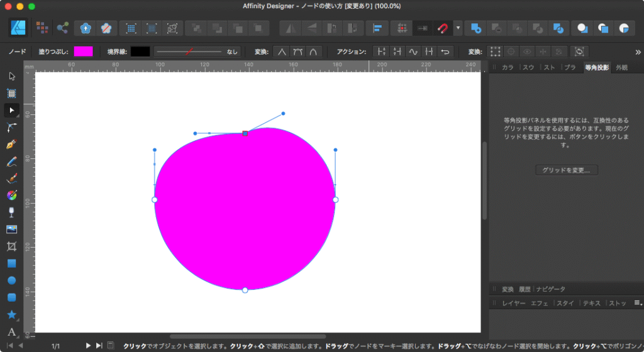
Task: Select the Pen tool
Action: pos(11,145)
